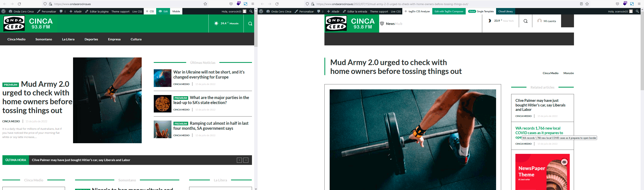Bookmark the homepage with the left window's star icon
644x190 pixels.
[x=205, y=4]
